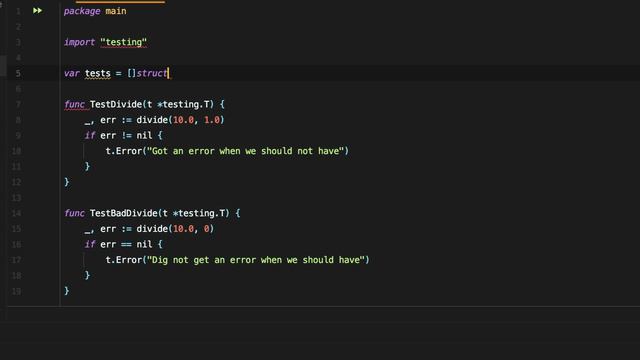The width and height of the screenshot is (640, 360).
Task: Click the "Dig not get an error" string
Action: pos(256,260)
